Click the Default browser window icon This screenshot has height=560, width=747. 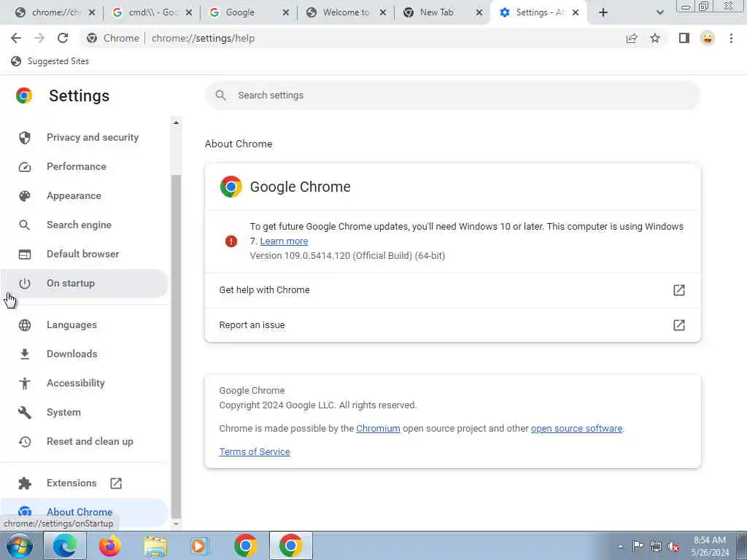point(25,254)
